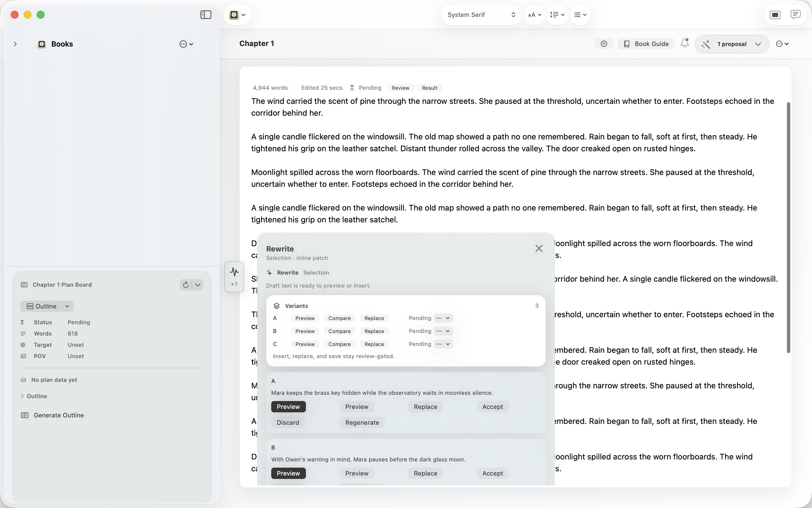
Task: Replace with variant C in Variants list
Action: [374, 344]
